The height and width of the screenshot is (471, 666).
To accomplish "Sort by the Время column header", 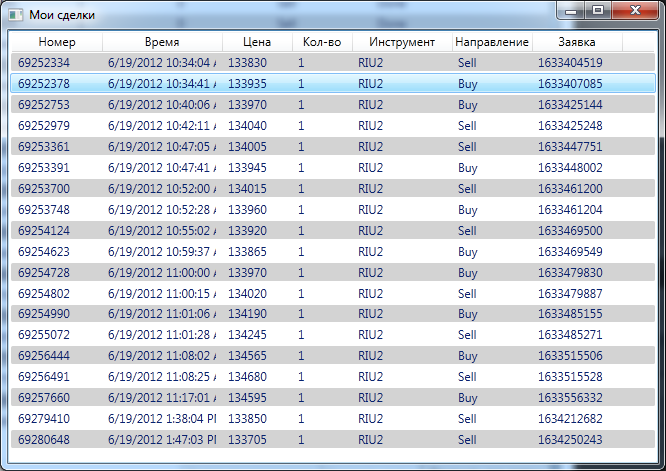I will 162,42.
